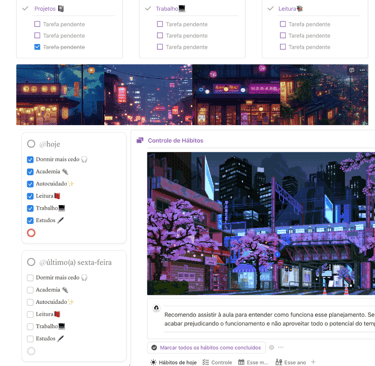Image resolution: width=375 pixels, height=366 pixels.
Task: Click the plus icon to add a view
Action: (313, 362)
